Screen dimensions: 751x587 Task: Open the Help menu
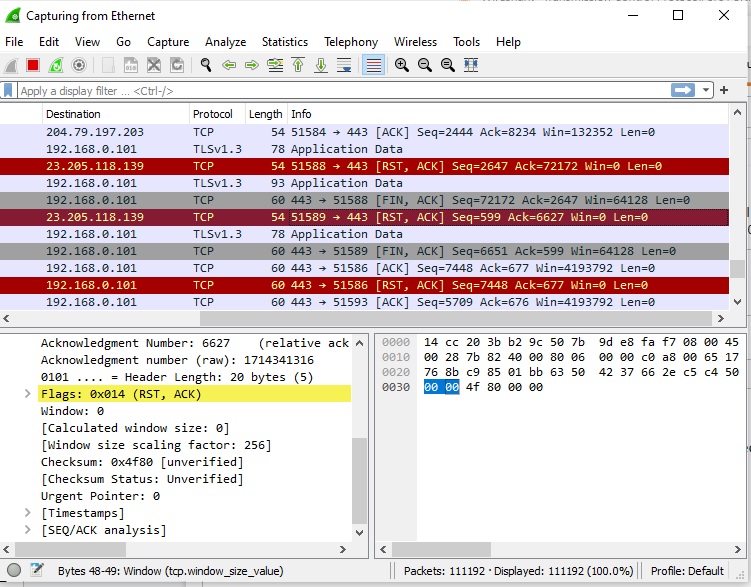coord(508,42)
